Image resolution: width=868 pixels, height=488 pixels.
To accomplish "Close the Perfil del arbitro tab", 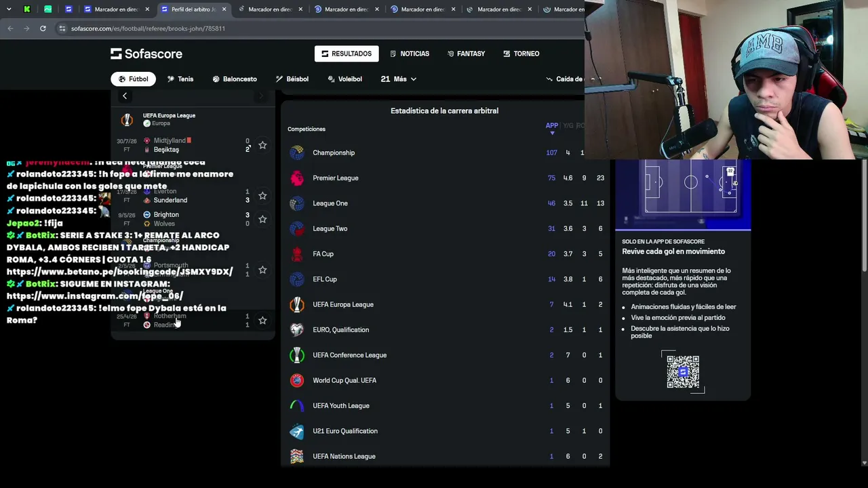I will [x=224, y=9].
